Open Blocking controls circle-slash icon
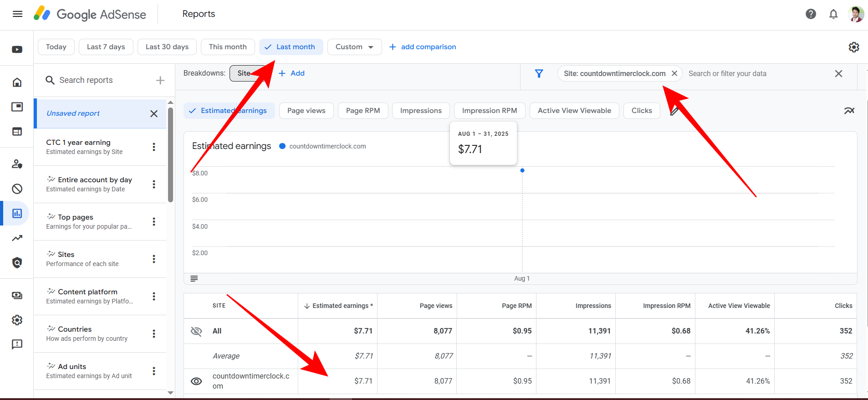868x400 pixels. [x=17, y=189]
